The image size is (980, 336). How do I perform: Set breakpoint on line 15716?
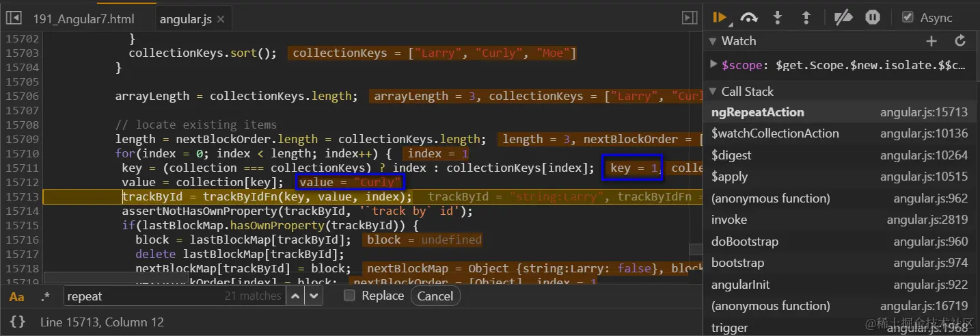(21, 240)
